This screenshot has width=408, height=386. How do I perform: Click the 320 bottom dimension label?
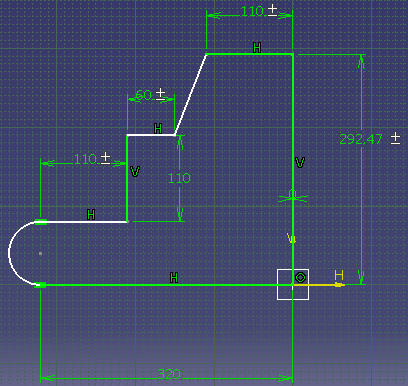click(169, 374)
